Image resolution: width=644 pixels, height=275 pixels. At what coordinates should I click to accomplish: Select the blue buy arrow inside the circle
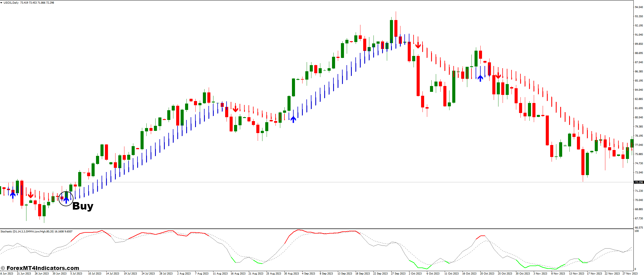click(66, 200)
